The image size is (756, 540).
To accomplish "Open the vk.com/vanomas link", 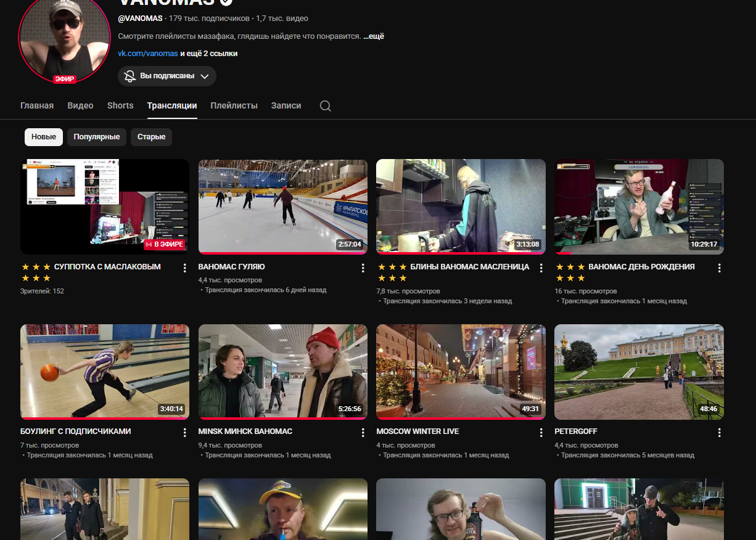I will point(147,54).
